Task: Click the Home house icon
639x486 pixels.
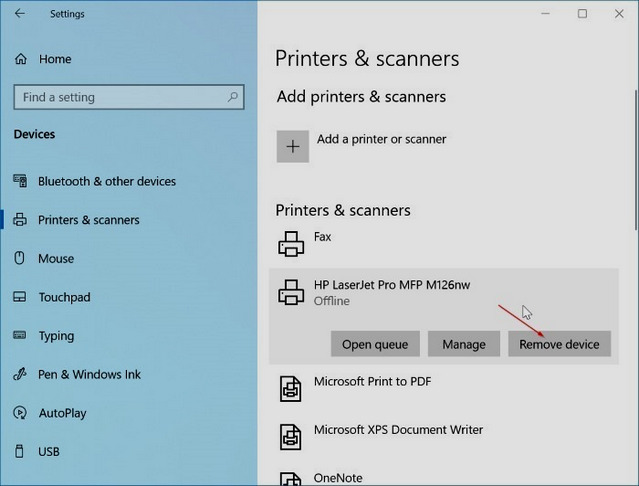Action: [x=21, y=59]
